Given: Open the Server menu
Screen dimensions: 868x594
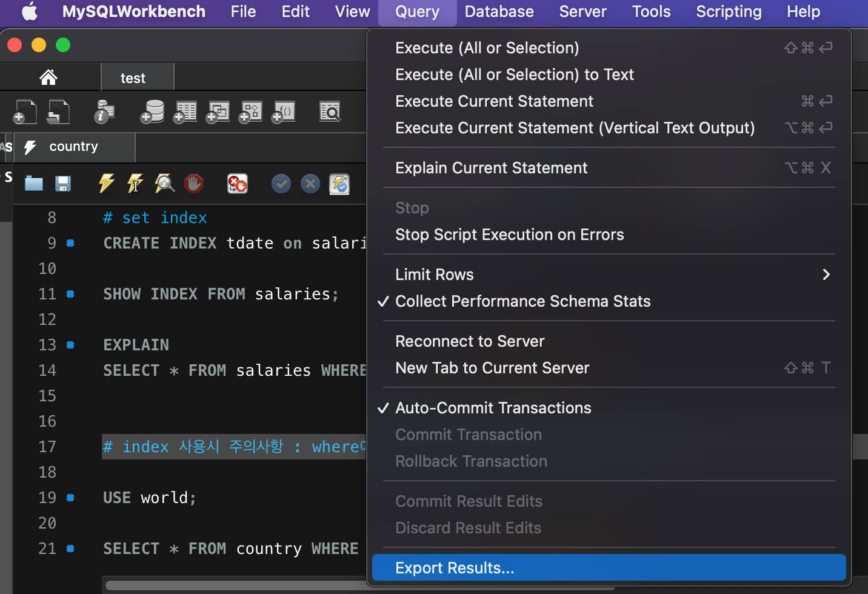Looking at the screenshot, I should coord(583,12).
